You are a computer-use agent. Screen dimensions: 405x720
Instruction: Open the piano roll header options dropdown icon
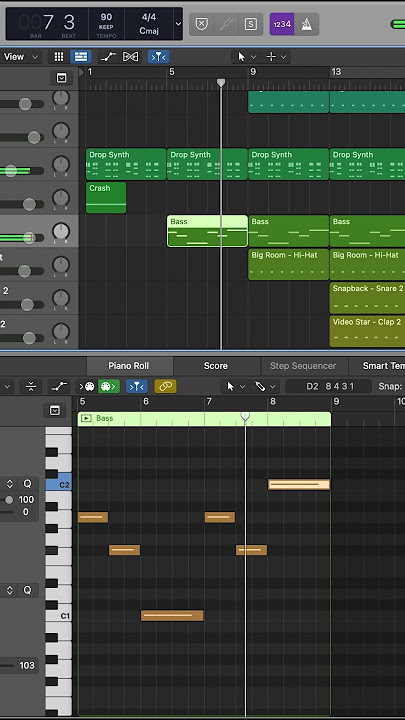point(55,410)
